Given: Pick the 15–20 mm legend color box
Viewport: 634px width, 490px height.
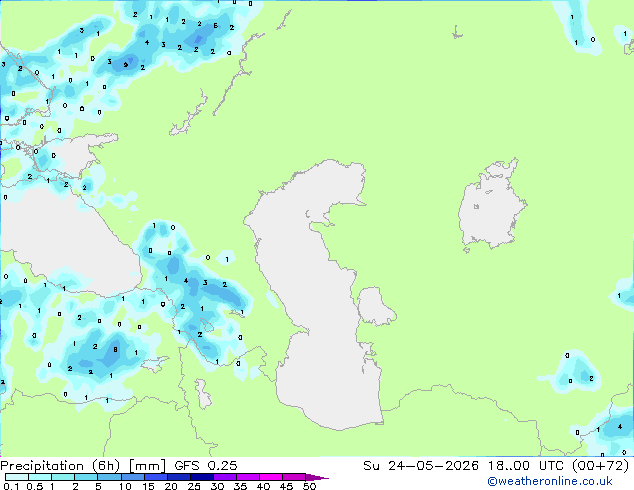Looking at the screenshot, I should tap(155, 477).
